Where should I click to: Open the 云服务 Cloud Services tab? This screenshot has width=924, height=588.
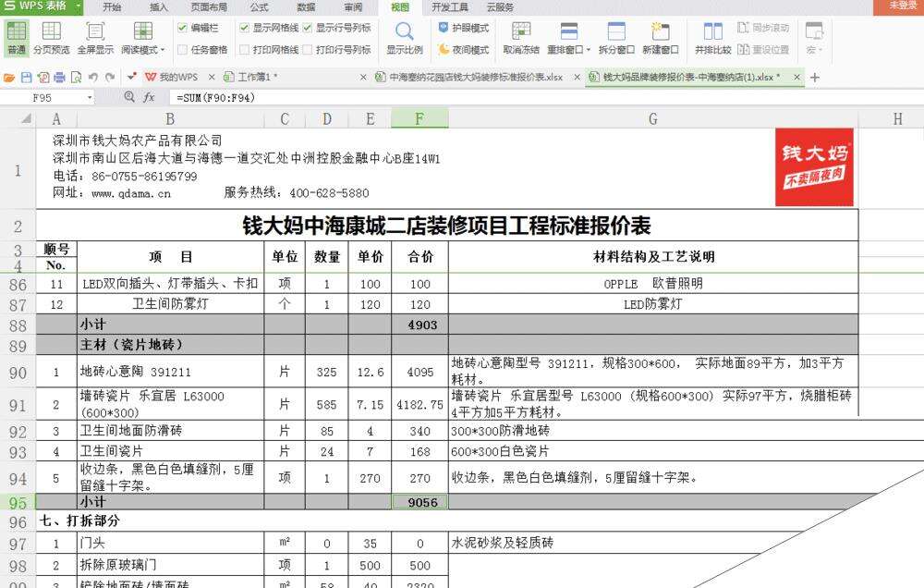click(500, 7)
